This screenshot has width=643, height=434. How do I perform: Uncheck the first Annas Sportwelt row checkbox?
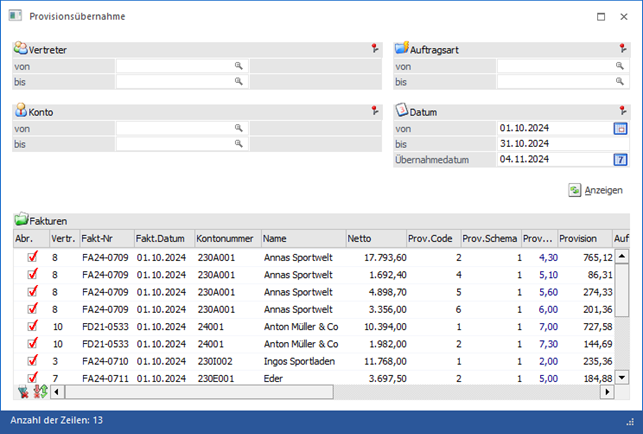(31, 257)
